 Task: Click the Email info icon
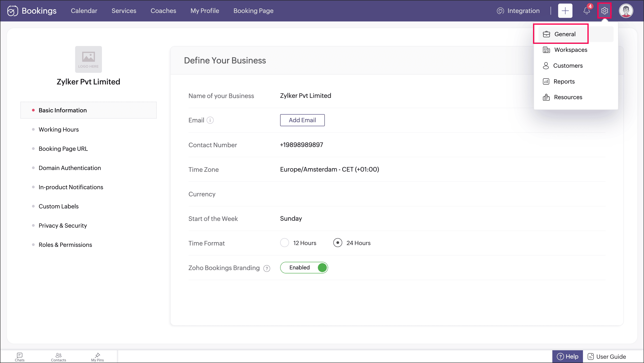(210, 120)
